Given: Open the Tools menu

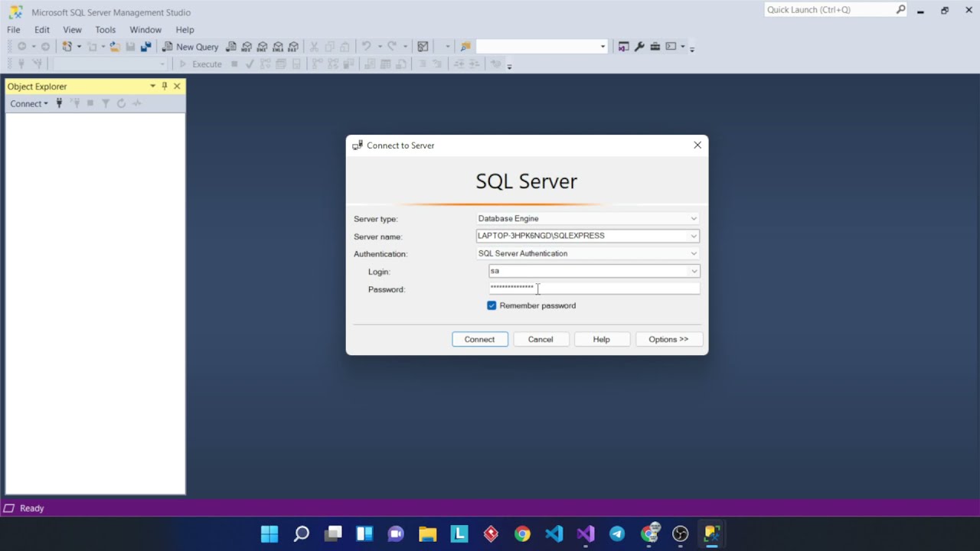Looking at the screenshot, I should coord(106,30).
